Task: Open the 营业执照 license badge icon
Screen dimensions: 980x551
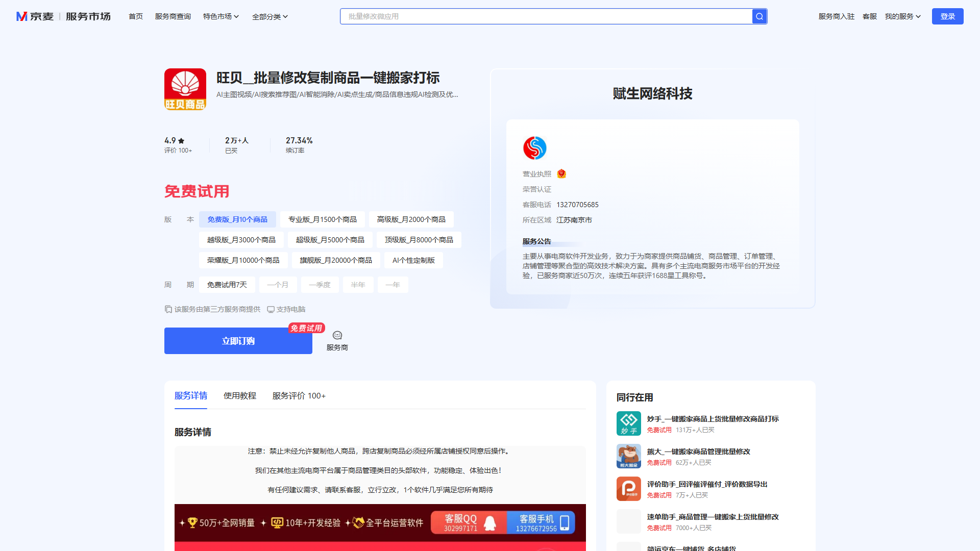Action: tap(561, 174)
